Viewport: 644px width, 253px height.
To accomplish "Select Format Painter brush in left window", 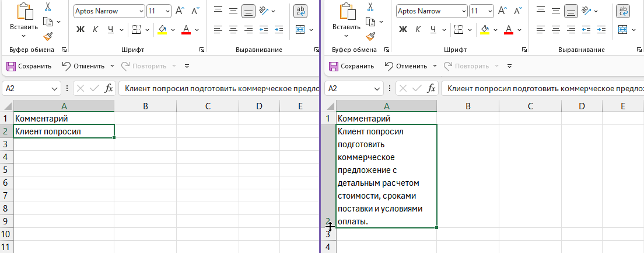I will point(48,36).
